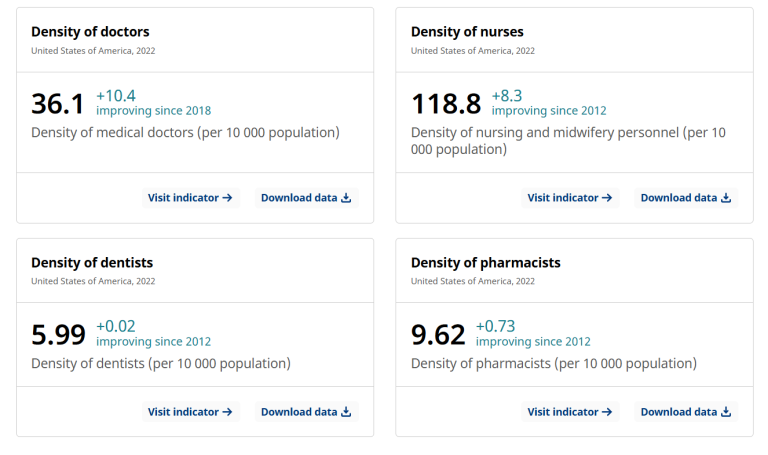The height and width of the screenshot is (455, 768).
Task: Click the arrow icon beside Visit indicator for pharmacists
Action: coord(607,412)
